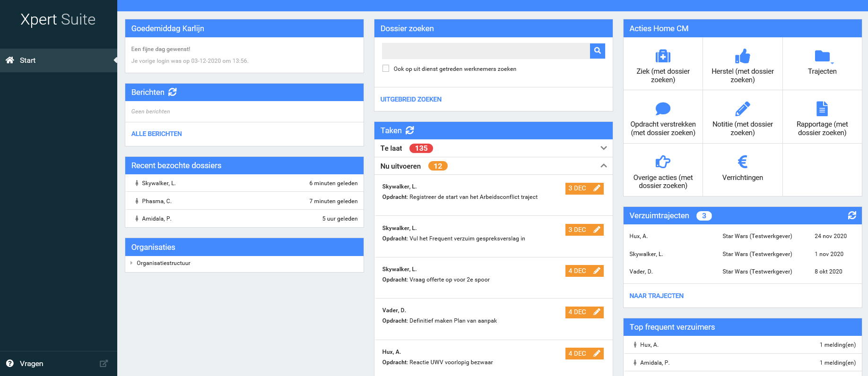The height and width of the screenshot is (376, 868).
Task: Expand the Organisatiestructuur tree node
Action: click(131, 263)
